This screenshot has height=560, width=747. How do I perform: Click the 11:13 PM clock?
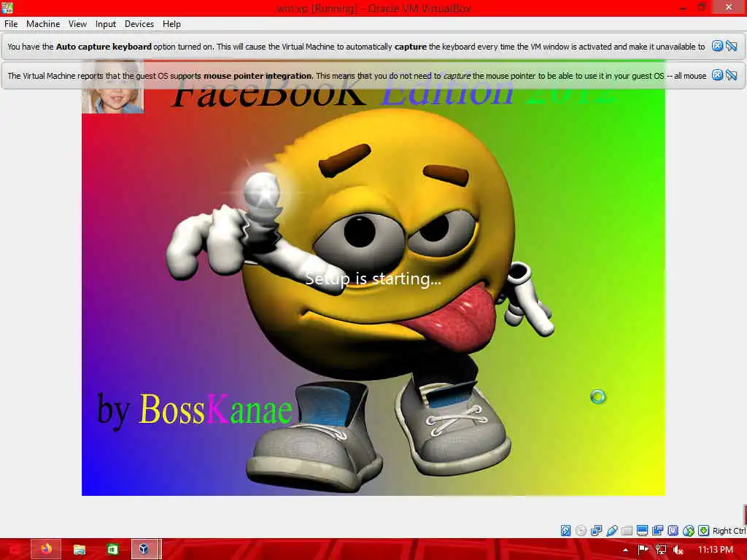[715, 550]
